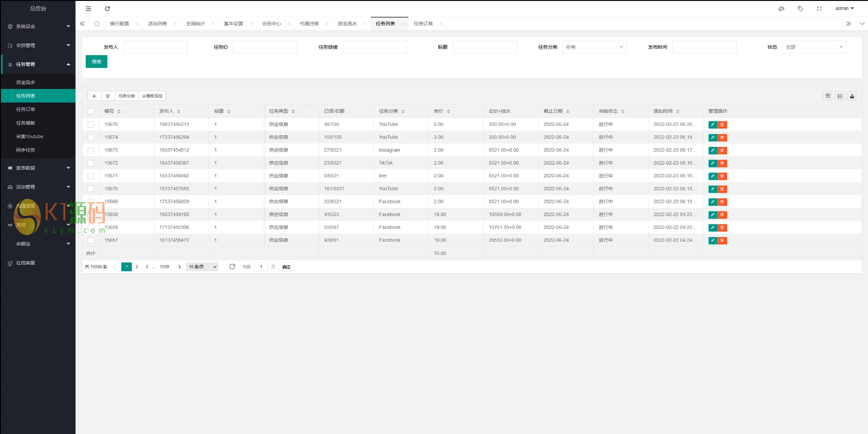868x434 pixels.
Task: Click the red delete icon for task 15674
Action: tap(722, 138)
